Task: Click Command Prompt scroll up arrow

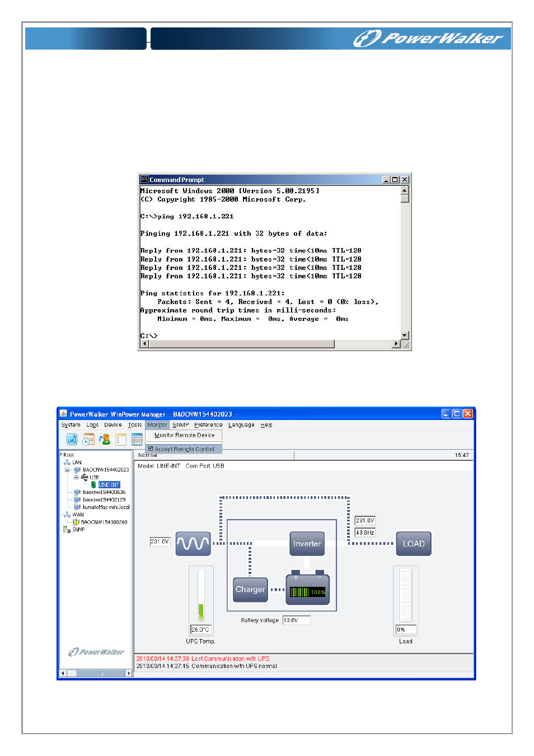Action: pyautogui.click(x=405, y=190)
